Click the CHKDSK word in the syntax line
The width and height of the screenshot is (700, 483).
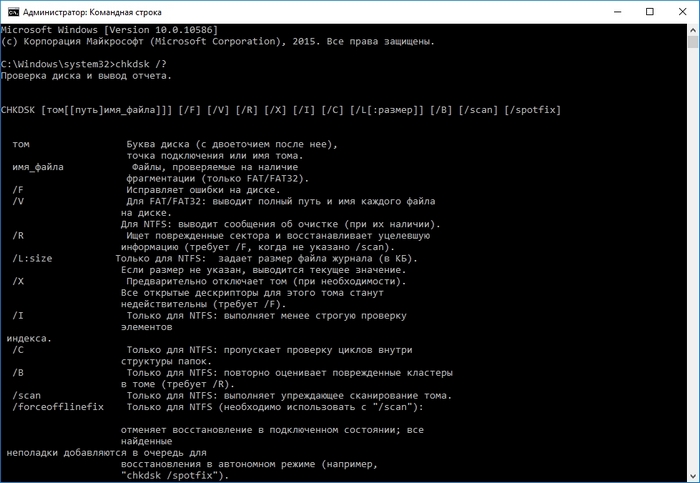(19, 108)
